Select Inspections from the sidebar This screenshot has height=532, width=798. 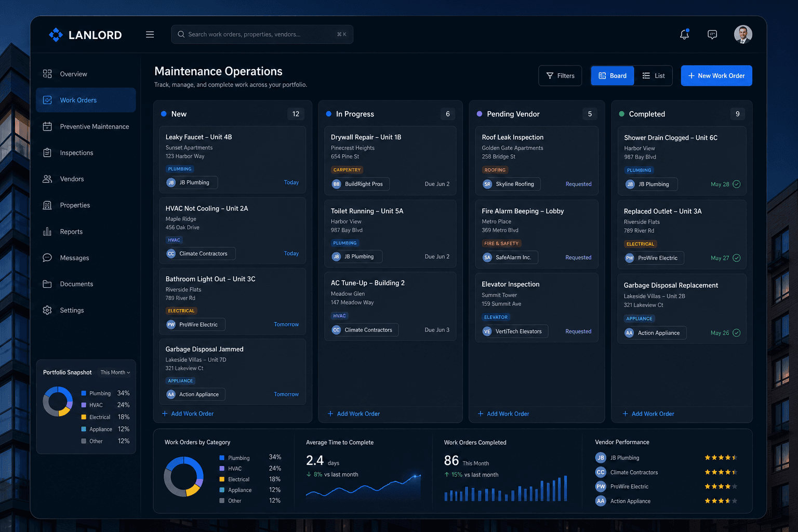(x=86, y=153)
